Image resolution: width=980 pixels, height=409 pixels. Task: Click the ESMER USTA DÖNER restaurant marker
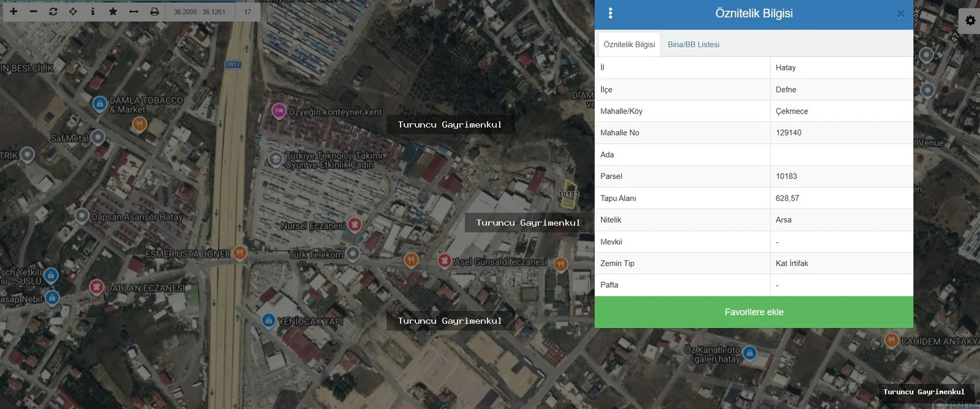click(x=239, y=253)
